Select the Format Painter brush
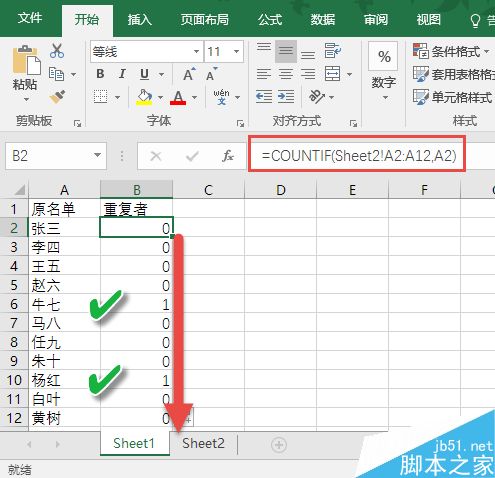 [x=57, y=96]
